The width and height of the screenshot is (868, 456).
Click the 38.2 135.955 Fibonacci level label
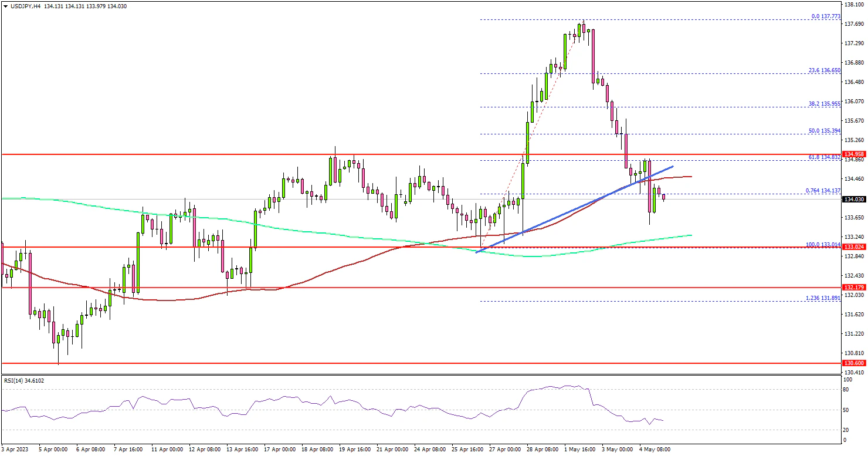(825, 103)
